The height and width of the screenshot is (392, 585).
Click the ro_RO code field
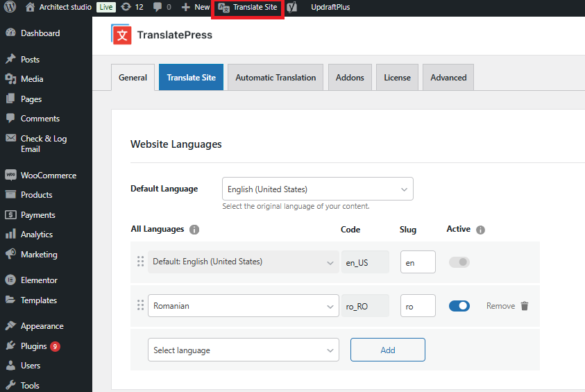tap(365, 306)
